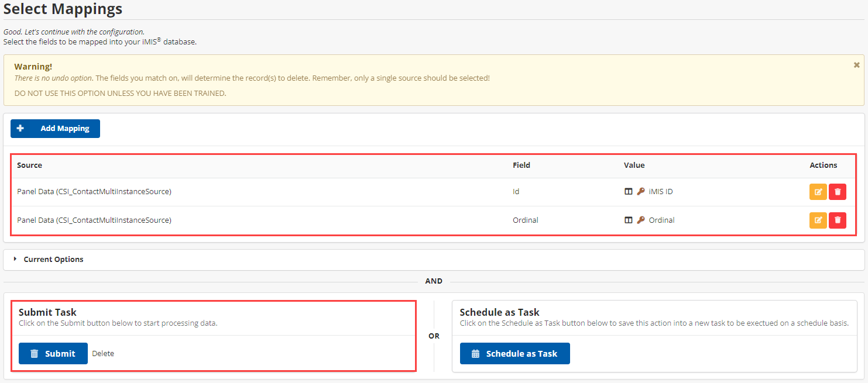Screen dimensions: 868x383
Task: Dismiss the yellow Warning banner
Action: [856, 65]
